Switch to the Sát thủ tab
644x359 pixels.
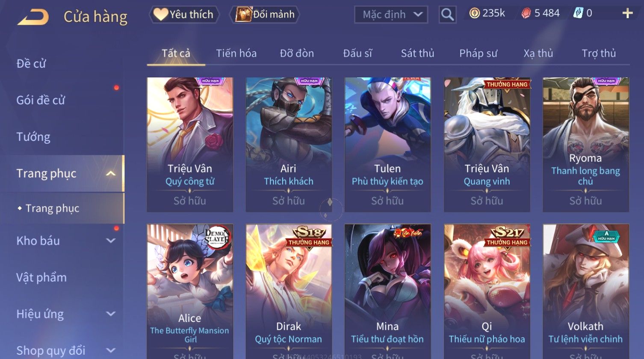coord(417,53)
